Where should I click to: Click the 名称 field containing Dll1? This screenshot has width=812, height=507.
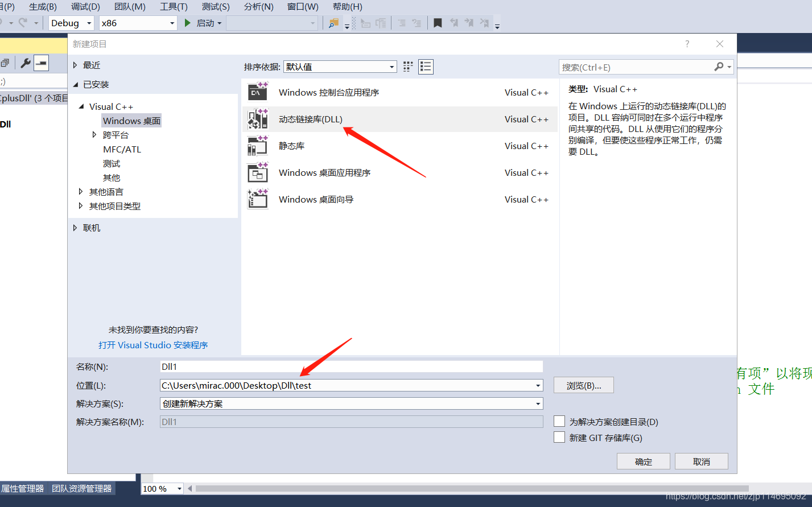click(352, 366)
